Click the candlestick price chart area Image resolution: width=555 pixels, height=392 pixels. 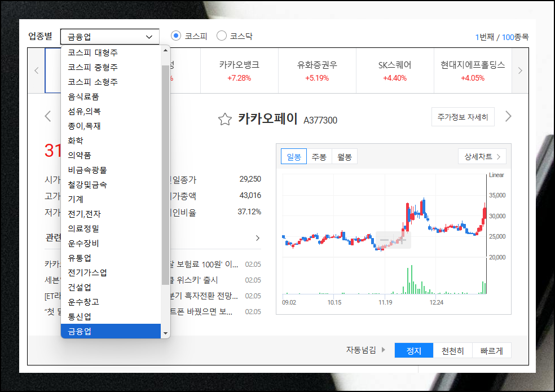point(385,215)
